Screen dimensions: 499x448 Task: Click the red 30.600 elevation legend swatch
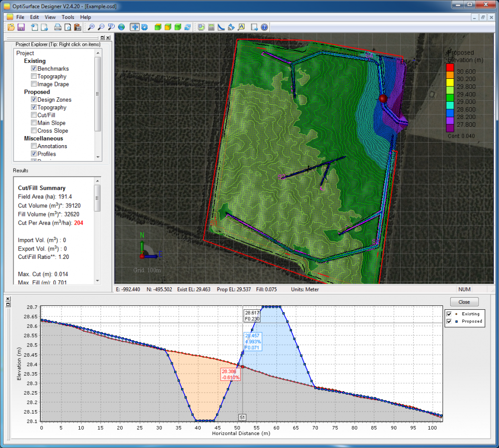click(x=450, y=67)
